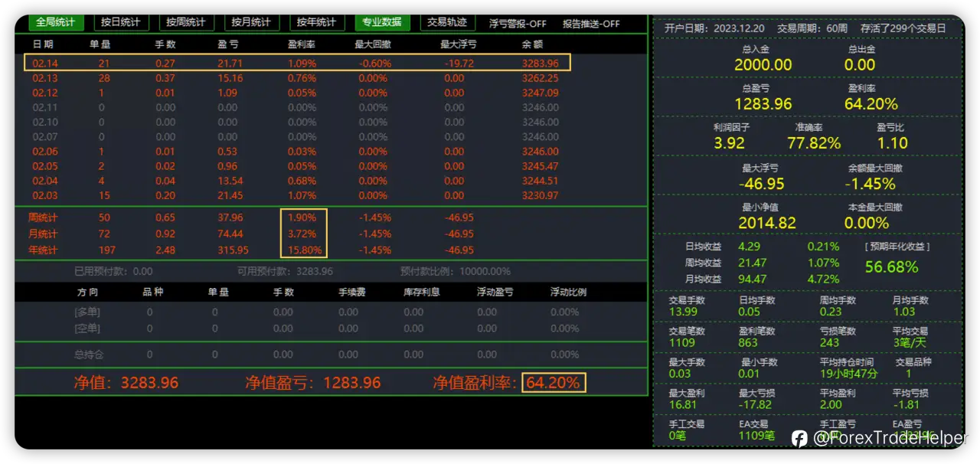The height and width of the screenshot is (464, 980).
Task: Click the 盈利笔数 value 863
Action: pos(748,343)
